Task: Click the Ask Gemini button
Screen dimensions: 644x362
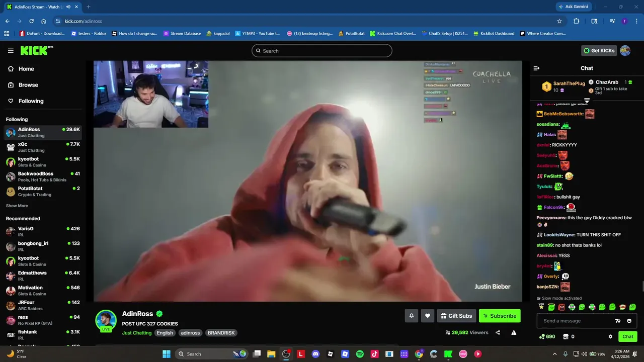Action: (x=573, y=7)
